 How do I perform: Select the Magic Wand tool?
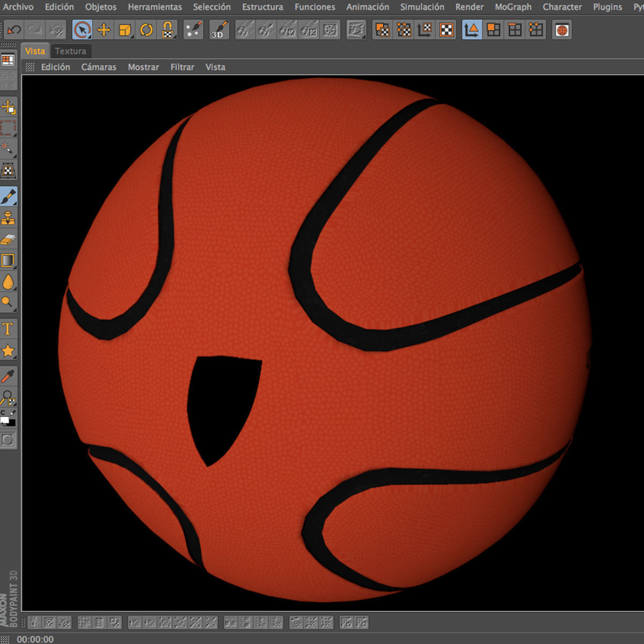pos(8,149)
